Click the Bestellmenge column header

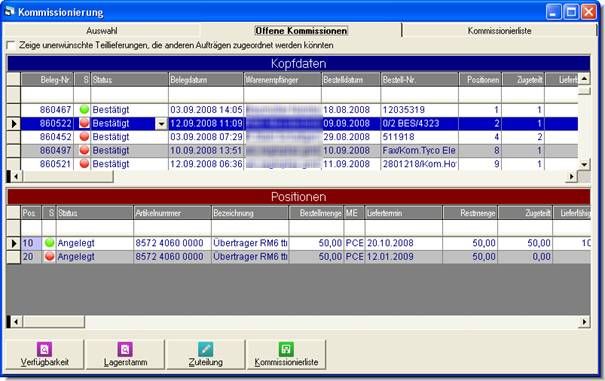316,213
